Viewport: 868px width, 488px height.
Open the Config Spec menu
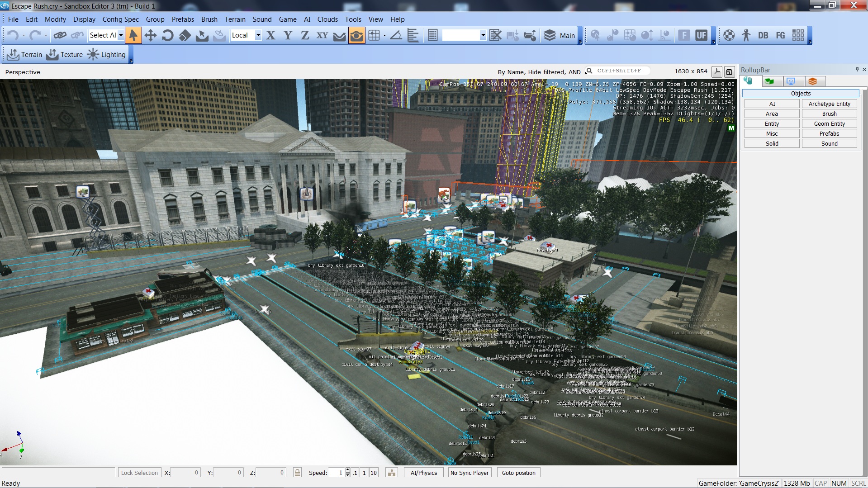[120, 19]
